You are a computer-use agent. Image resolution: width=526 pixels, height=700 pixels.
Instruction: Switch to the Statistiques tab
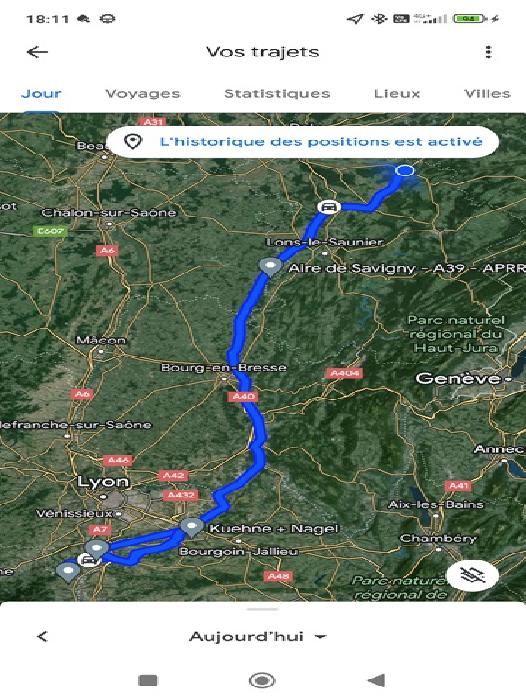(x=277, y=93)
